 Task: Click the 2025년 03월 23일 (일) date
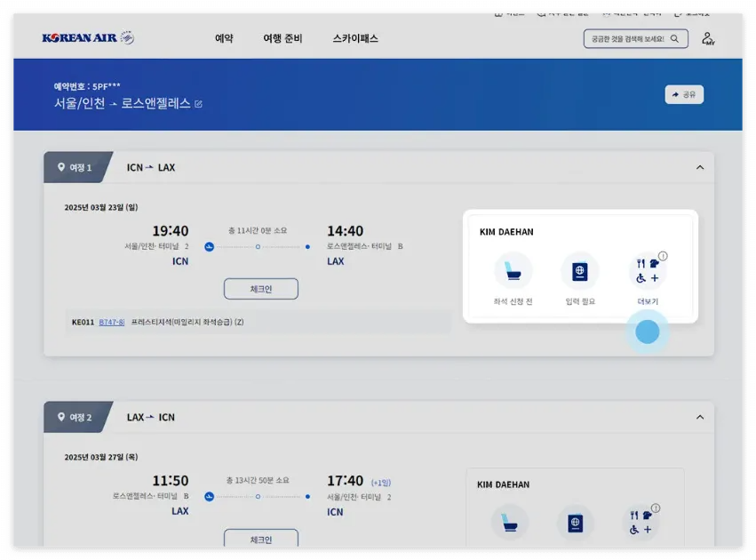click(x=101, y=207)
